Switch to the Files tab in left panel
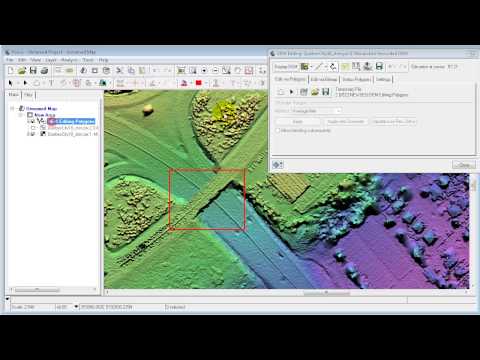The image size is (480, 360). (x=28, y=95)
